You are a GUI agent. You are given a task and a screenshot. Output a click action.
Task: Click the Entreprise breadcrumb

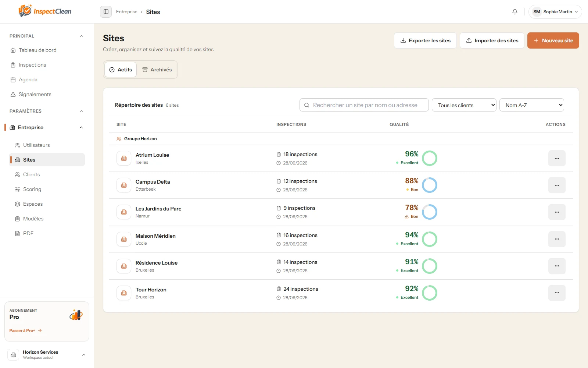[x=126, y=12]
